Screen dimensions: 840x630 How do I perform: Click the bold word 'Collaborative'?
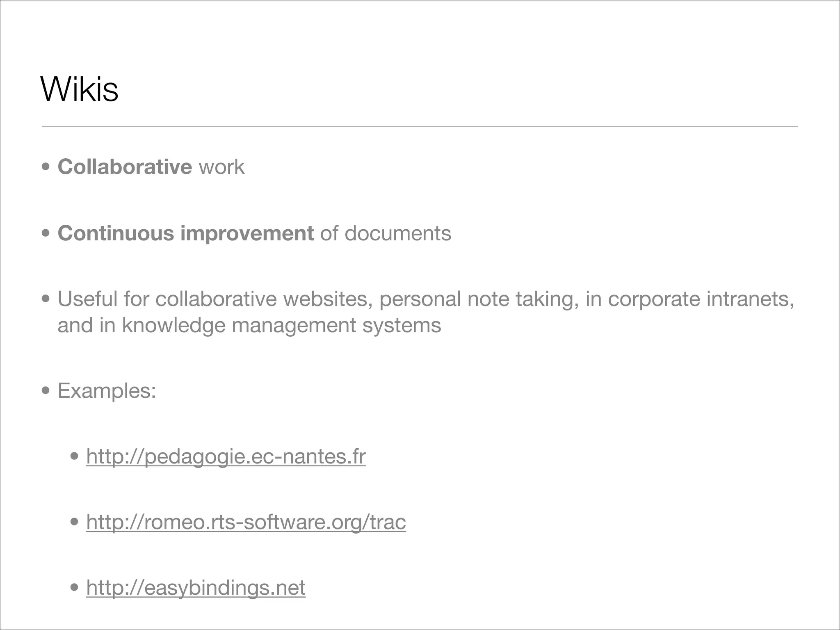click(x=125, y=167)
